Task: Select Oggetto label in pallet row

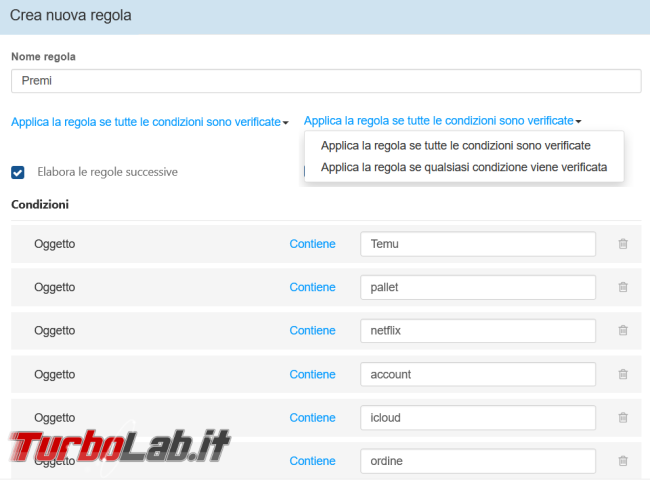Action: coord(54,287)
